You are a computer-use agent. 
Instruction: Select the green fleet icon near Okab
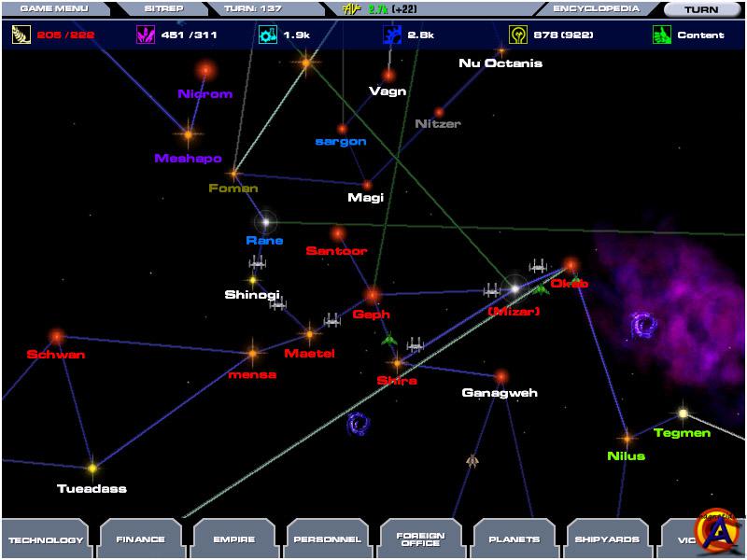pyautogui.click(x=540, y=289)
